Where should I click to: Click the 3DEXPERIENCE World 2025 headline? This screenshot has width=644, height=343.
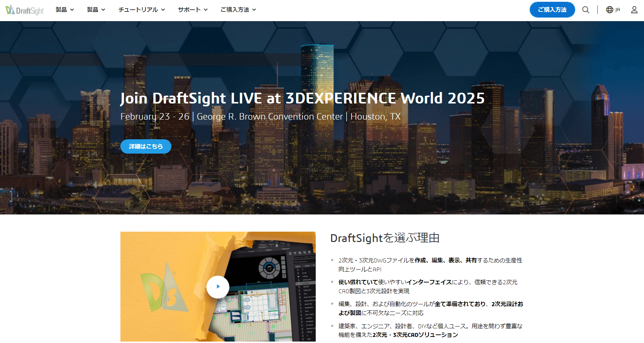(x=302, y=98)
